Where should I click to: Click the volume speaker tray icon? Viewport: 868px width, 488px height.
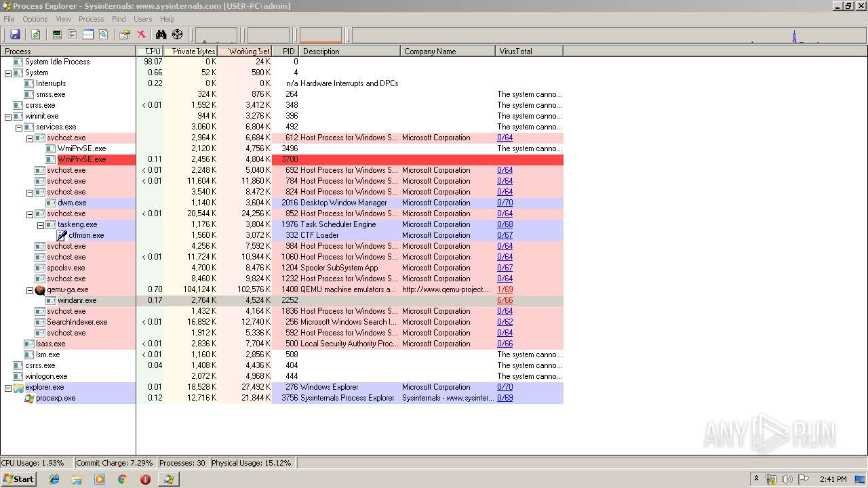pos(787,479)
